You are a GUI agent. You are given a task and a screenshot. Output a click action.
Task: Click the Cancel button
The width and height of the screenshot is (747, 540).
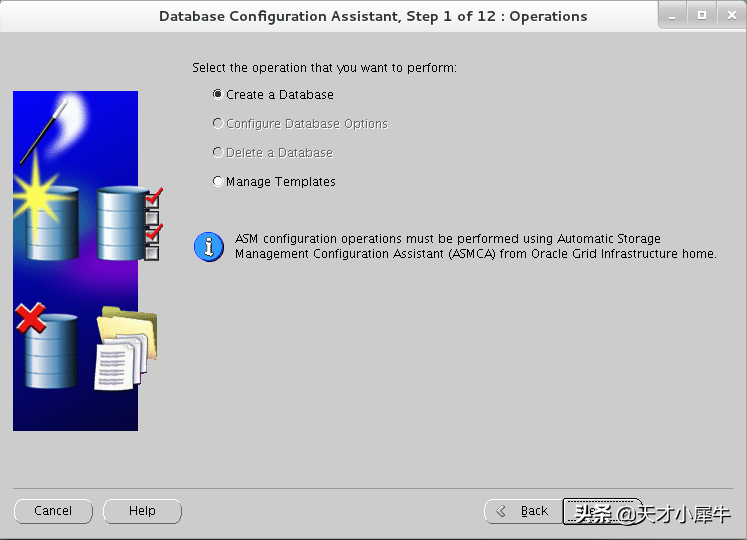[53, 511]
